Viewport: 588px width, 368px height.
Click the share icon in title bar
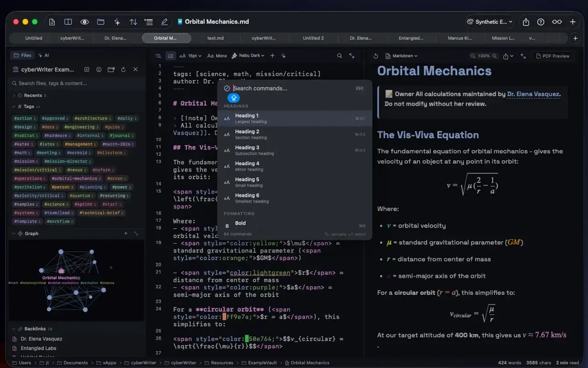click(x=526, y=22)
